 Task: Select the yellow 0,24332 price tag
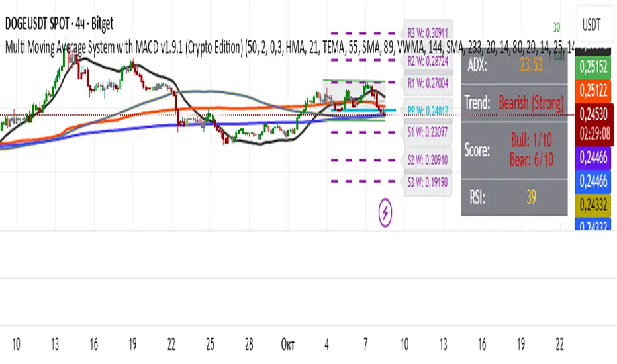pyautogui.click(x=593, y=205)
